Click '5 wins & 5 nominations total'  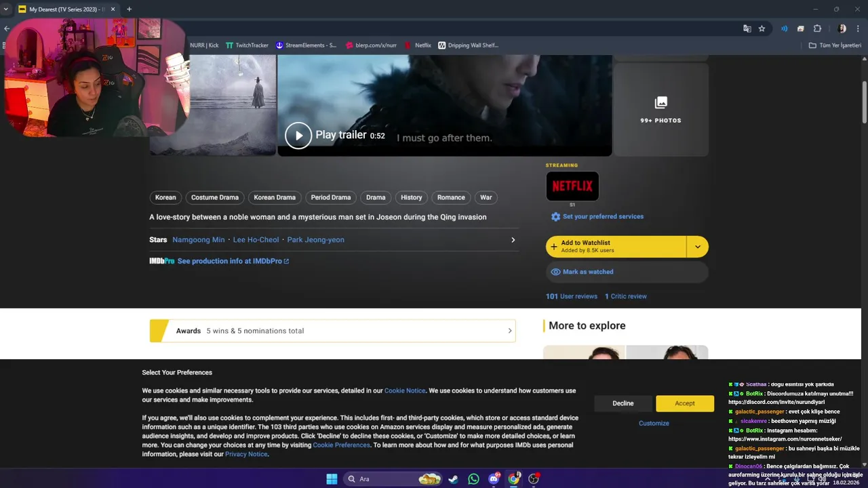click(x=255, y=331)
